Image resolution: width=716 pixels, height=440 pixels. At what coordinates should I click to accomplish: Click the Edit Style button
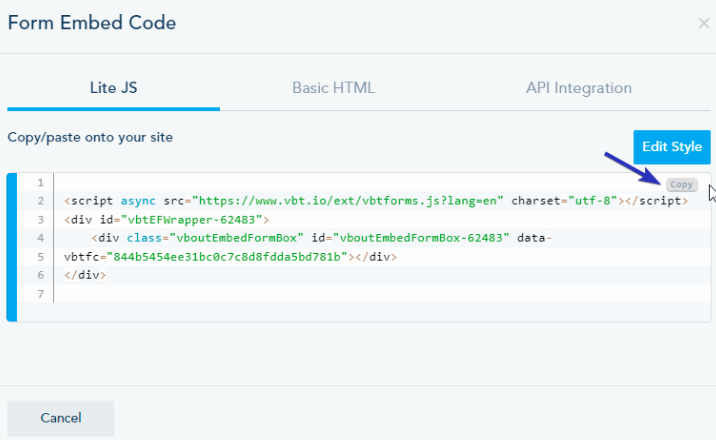coord(671,147)
